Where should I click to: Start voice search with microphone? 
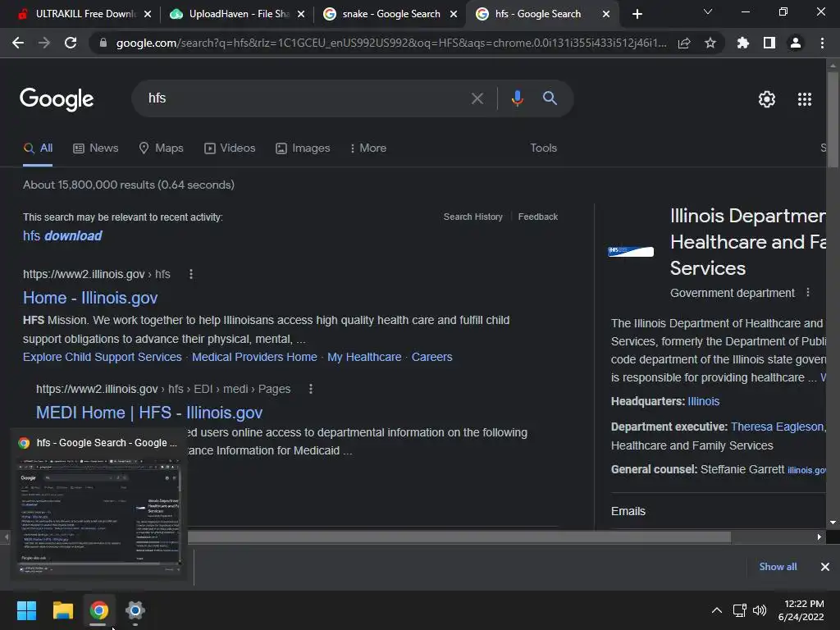[x=517, y=98]
